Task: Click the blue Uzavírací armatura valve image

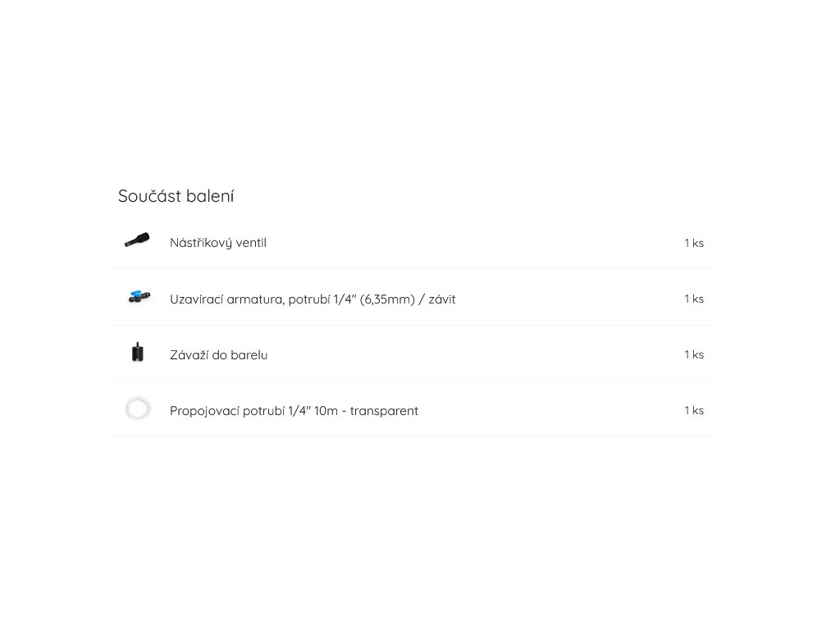Action: coord(138,298)
